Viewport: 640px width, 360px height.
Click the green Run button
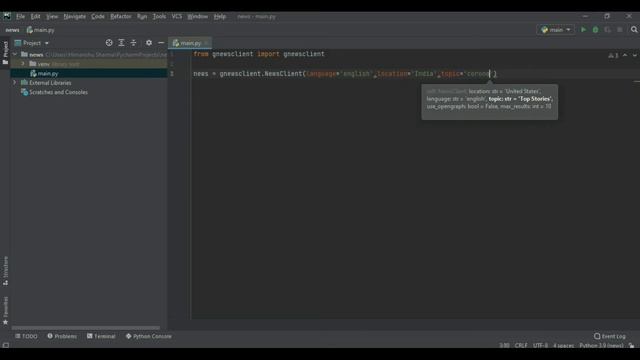tap(583, 29)
